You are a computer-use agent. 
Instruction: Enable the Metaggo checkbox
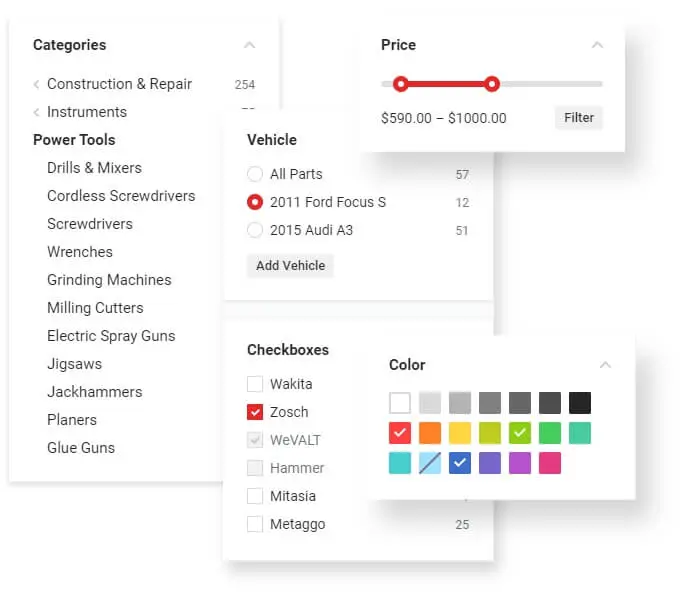click(255, 524)
